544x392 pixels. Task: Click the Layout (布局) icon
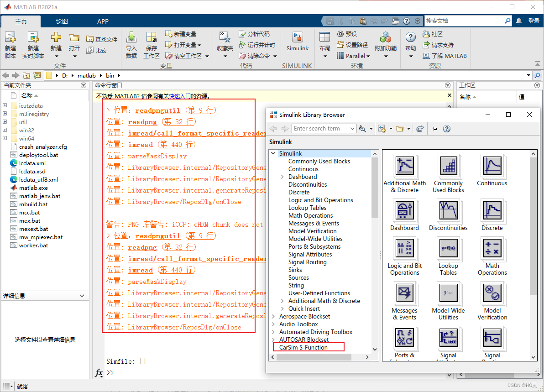click(325, 37)
